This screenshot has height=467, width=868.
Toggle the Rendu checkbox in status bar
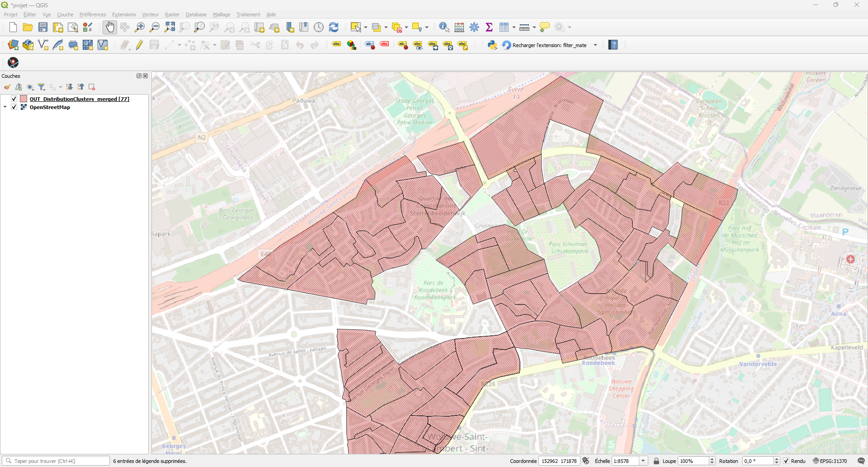pos(786,461)
